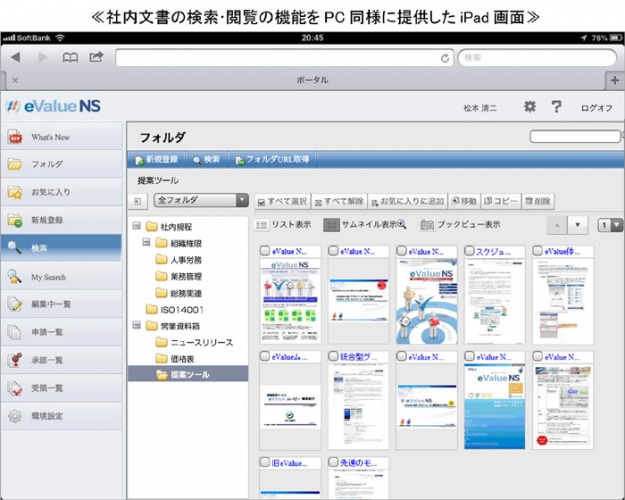Open 承認一覧 in sidebar

point(61,360)
